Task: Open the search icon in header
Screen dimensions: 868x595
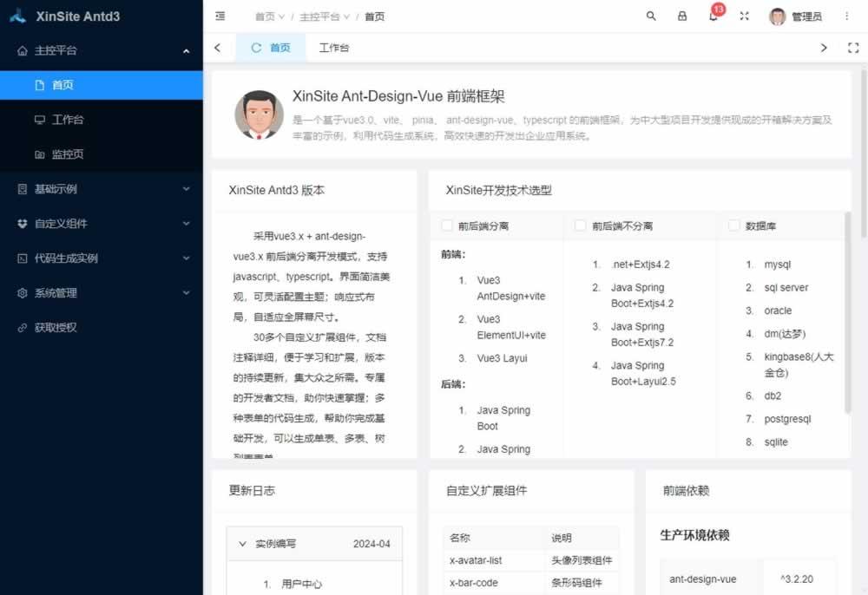Action: 651,16
